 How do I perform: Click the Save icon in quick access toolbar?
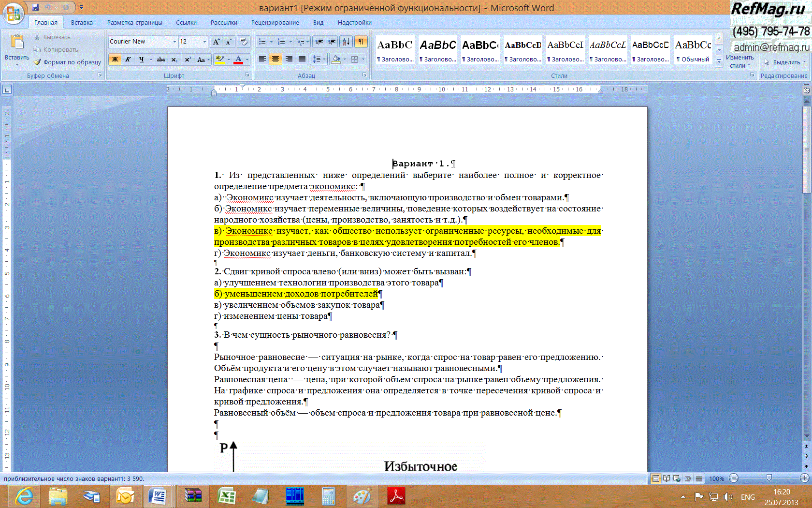click(x=35, y=7)
